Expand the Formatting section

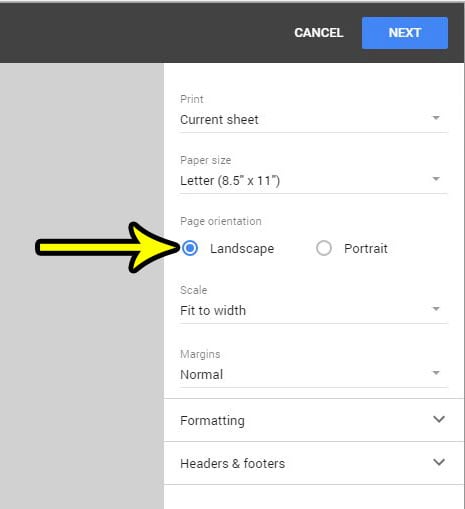[x=314, y=420]
